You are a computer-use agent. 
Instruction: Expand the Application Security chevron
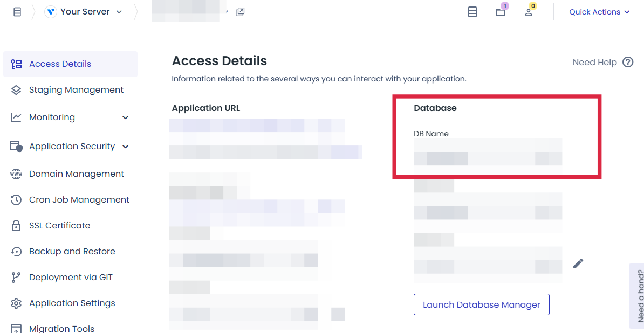[x=126, y=147]
